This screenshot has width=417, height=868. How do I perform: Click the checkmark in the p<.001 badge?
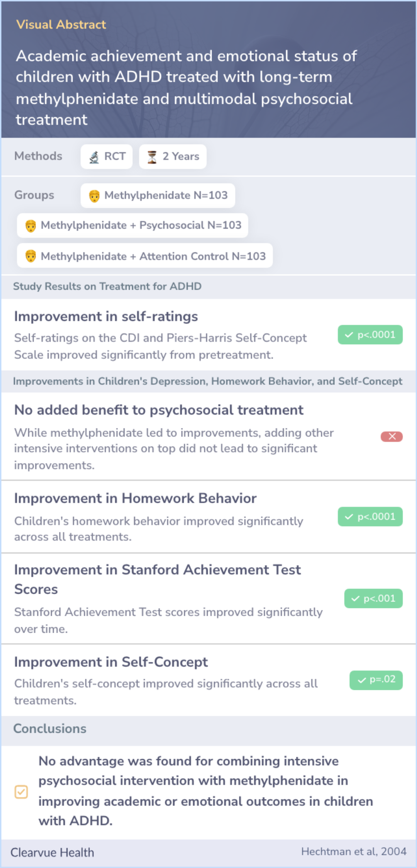[x=355, y=599]
